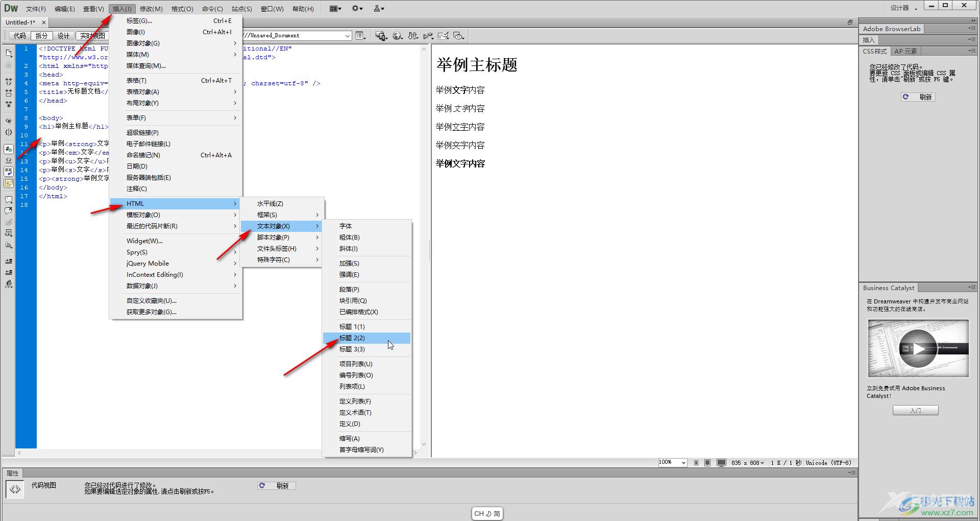Image resolution: width=980 pixels, height=521 pixels.
Task: Click balance braces icon
Action: 9,132
